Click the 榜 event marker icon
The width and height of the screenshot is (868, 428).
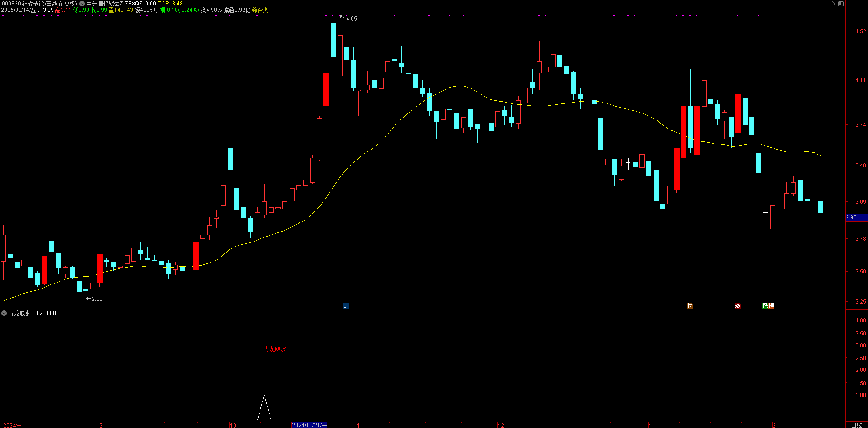(690, 305)
